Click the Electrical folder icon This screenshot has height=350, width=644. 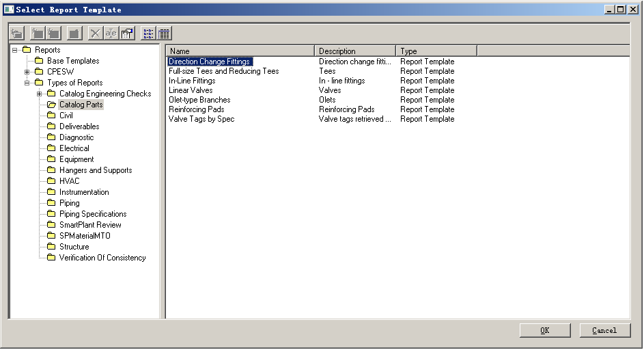coord(51,148)
